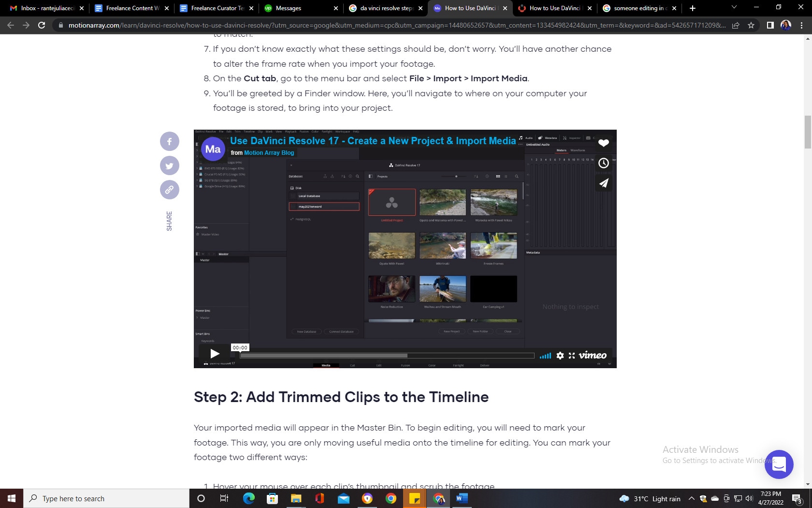Open the Windows notification center
Viewport: 812px width, 508px height.
tap(797, 499)
